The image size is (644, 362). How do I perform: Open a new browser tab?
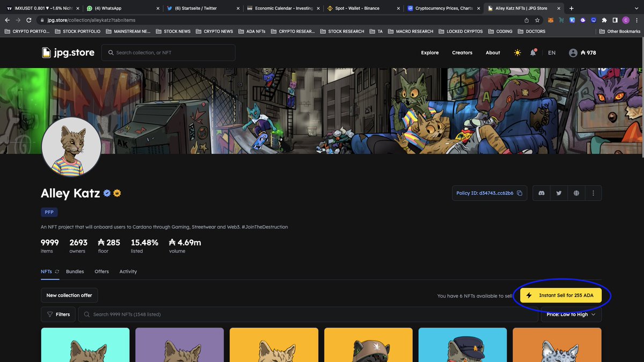571,8
